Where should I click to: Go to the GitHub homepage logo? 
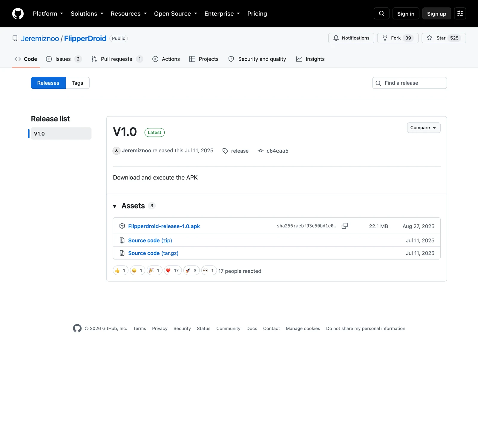pos(18,14)
